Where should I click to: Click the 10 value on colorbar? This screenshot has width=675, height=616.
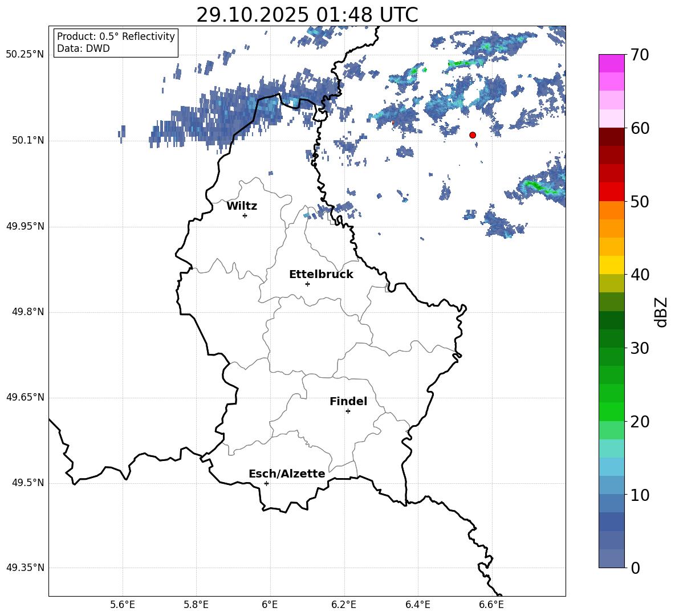(640, 495)
